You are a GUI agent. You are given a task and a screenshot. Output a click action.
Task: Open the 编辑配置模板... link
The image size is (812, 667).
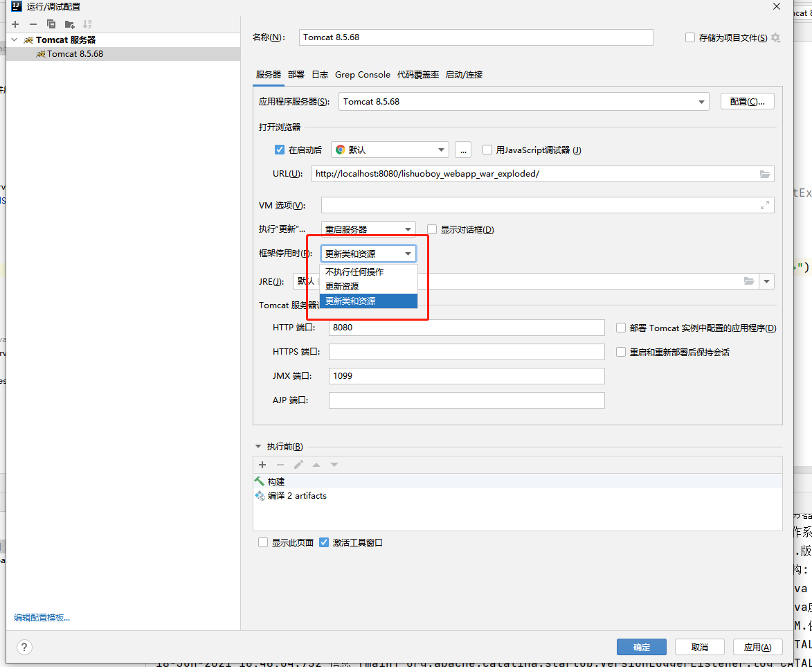tap(42, 617)
